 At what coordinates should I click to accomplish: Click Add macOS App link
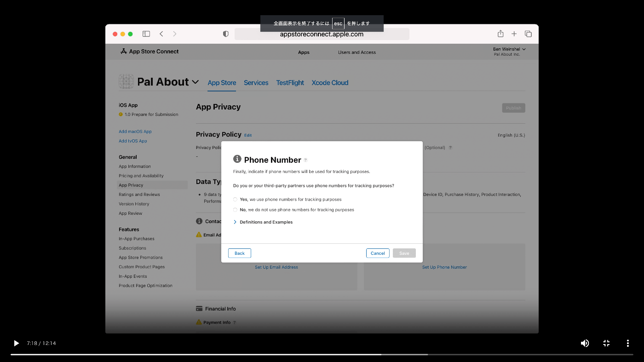click(x=135, y=132)
